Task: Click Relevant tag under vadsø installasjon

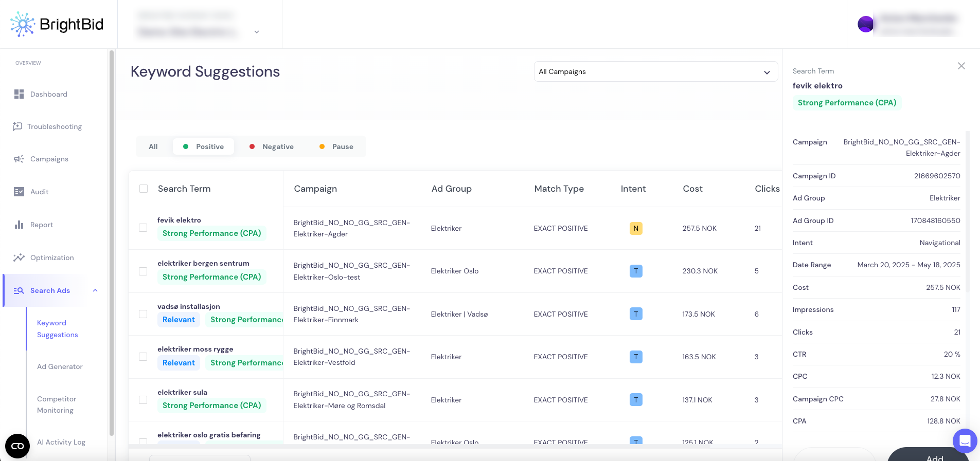Action: click(x=179, y=320)
